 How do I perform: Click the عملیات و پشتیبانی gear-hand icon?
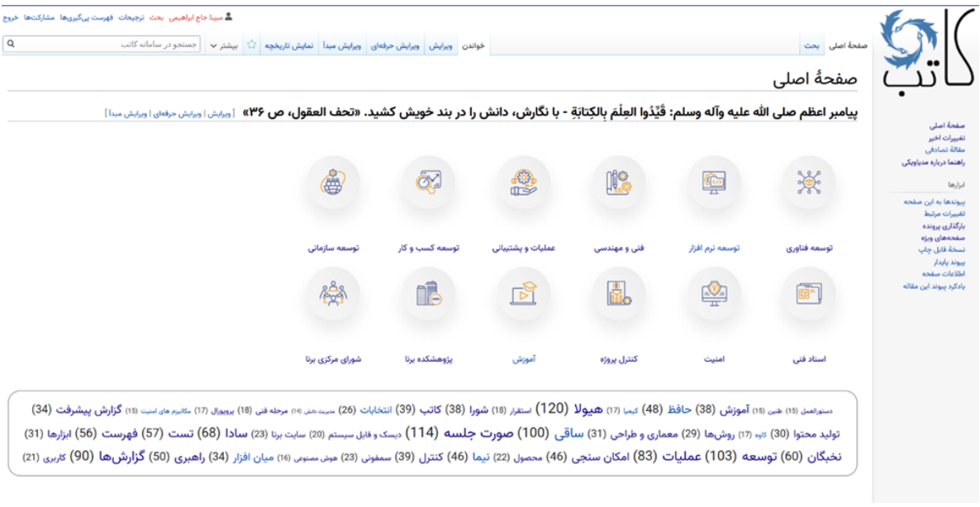[524, 182]
